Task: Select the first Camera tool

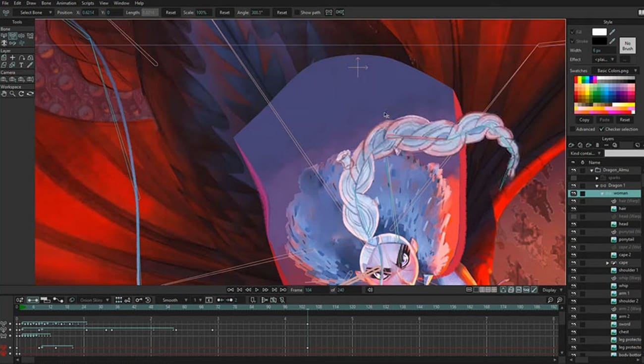Action: 5,78
